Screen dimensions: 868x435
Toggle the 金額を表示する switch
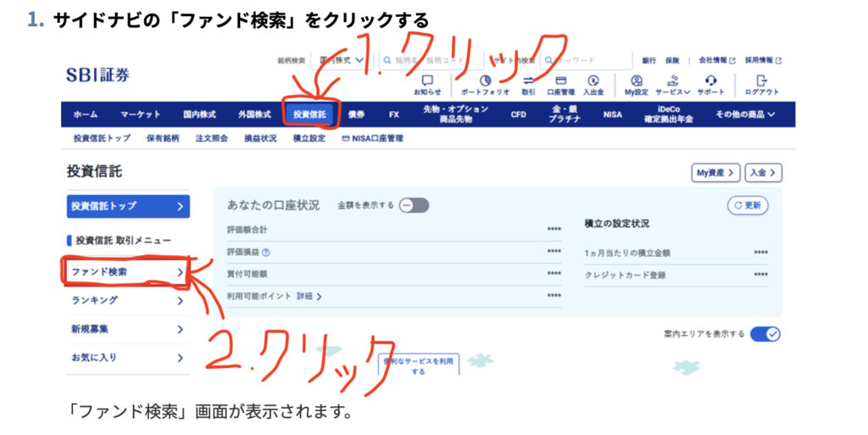point(415,205)
